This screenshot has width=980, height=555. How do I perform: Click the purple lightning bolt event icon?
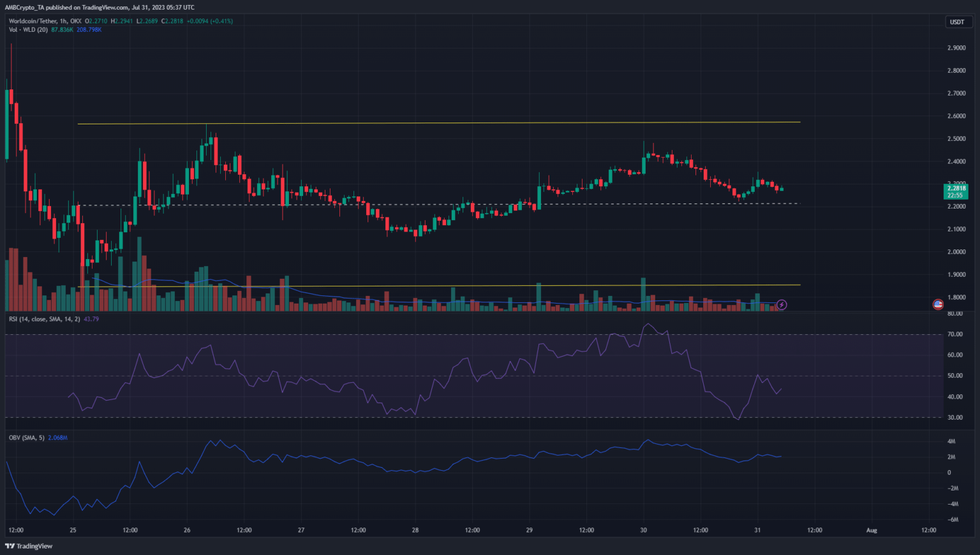[782, 305]
